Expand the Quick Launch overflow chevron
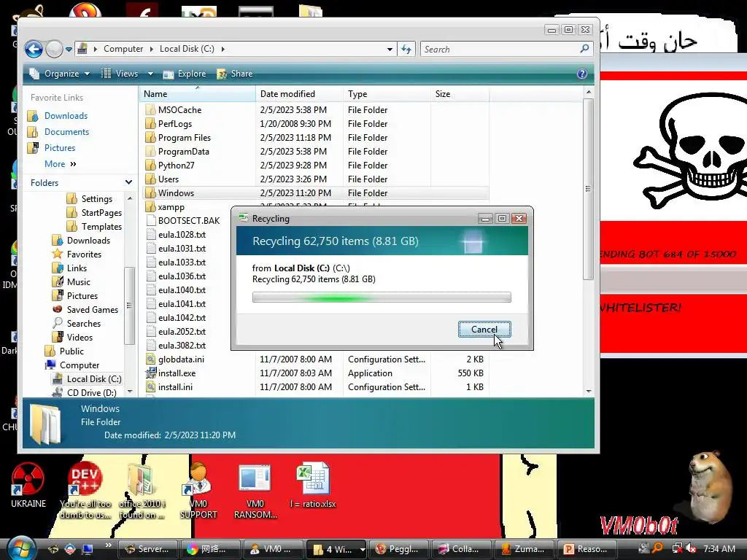 coord(108,545)
